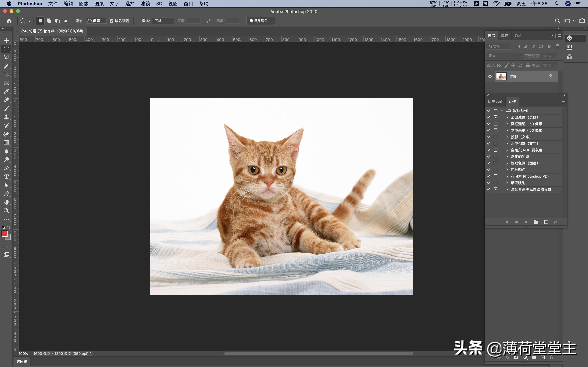Screen dimensions: 588x367
Task: Disable the 消除锯齿 checkbox
Action: [x=111, y=21]
